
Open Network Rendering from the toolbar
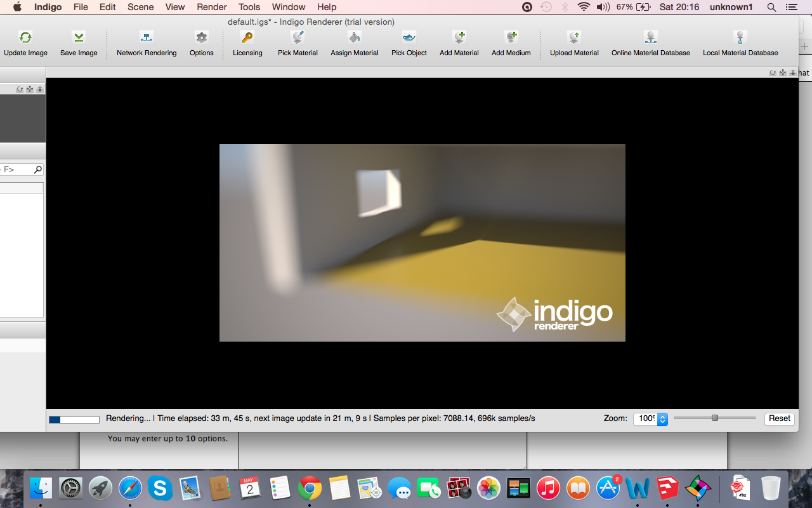click(x=147, y=38)
